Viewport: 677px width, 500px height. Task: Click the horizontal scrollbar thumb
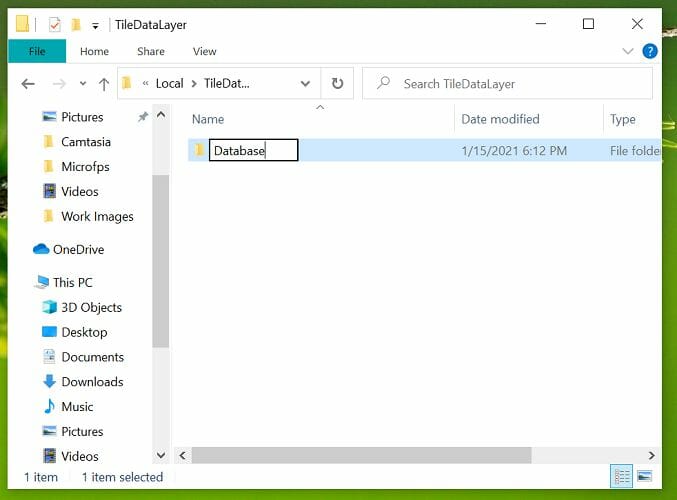(x=362, y=456)
